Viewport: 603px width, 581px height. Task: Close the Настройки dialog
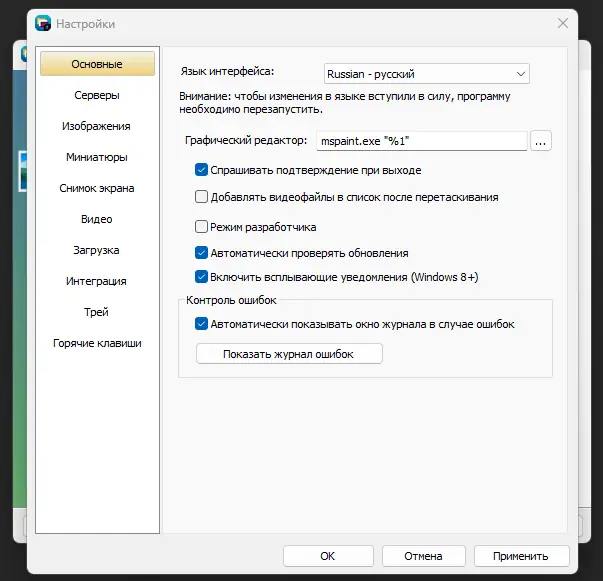pos(563,23)
